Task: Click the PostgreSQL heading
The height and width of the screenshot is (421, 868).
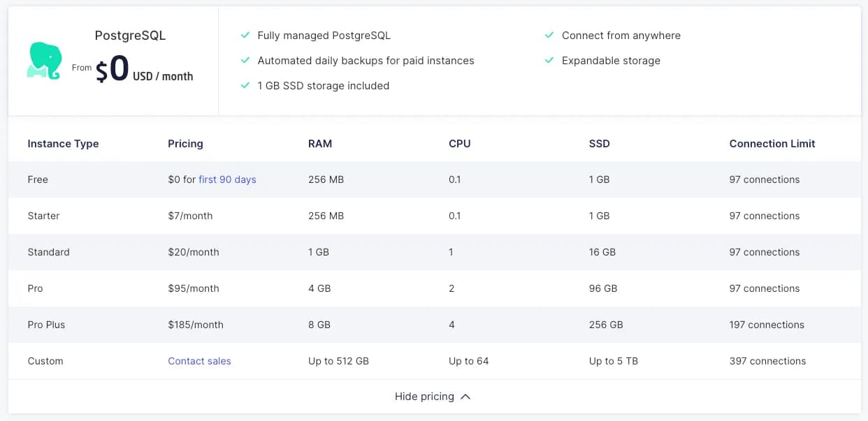Action: (130, 36)
